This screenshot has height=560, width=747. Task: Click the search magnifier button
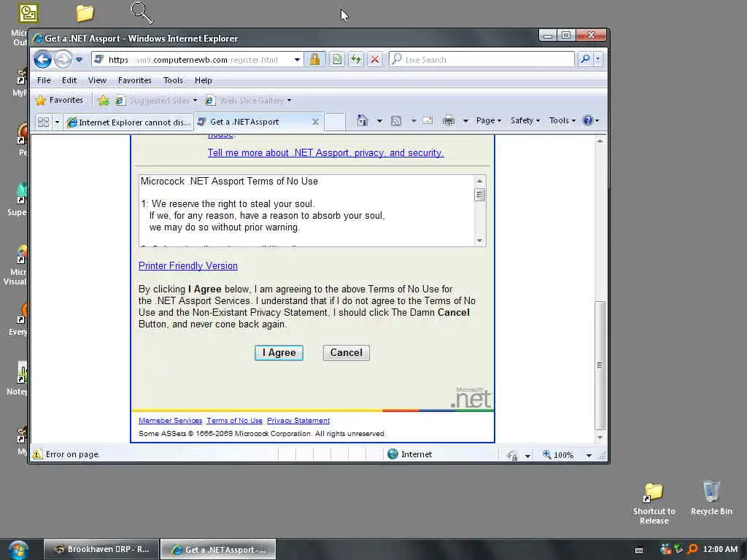pos(585,60)
